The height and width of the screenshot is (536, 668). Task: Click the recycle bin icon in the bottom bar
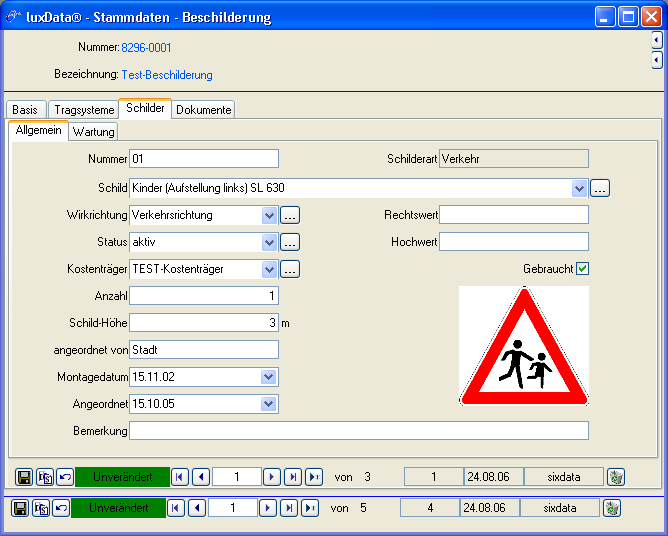pyautogui.click(x=612, y=508)
